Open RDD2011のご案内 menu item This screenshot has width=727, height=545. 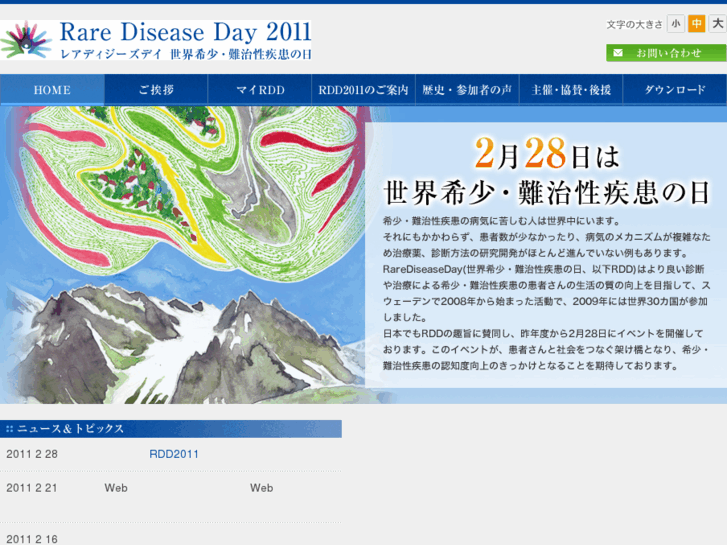[364, 90]
